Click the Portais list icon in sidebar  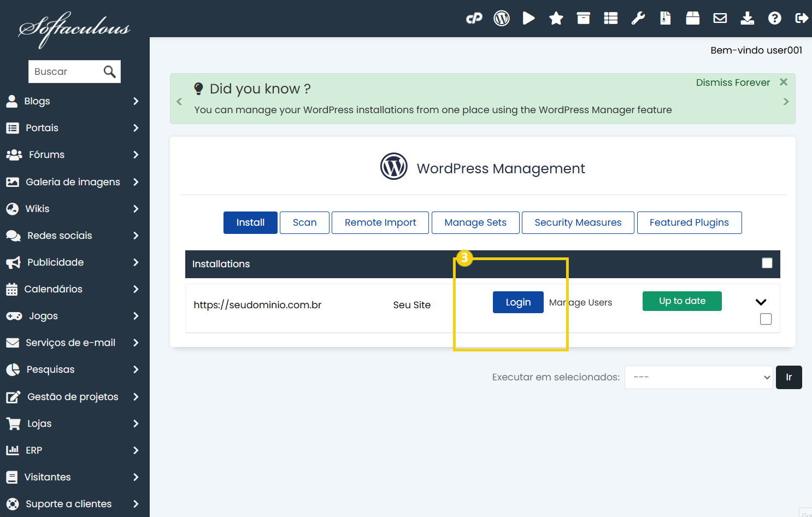tap(13, 128)
